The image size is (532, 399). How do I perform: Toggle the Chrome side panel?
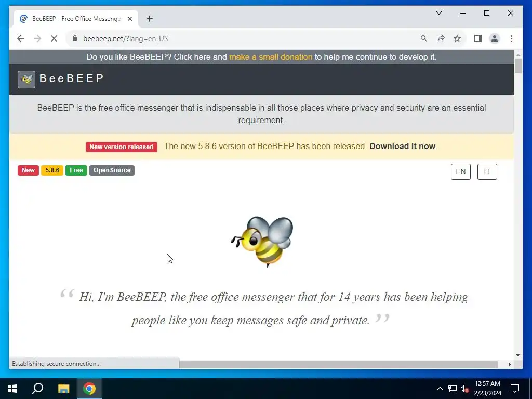478,38
